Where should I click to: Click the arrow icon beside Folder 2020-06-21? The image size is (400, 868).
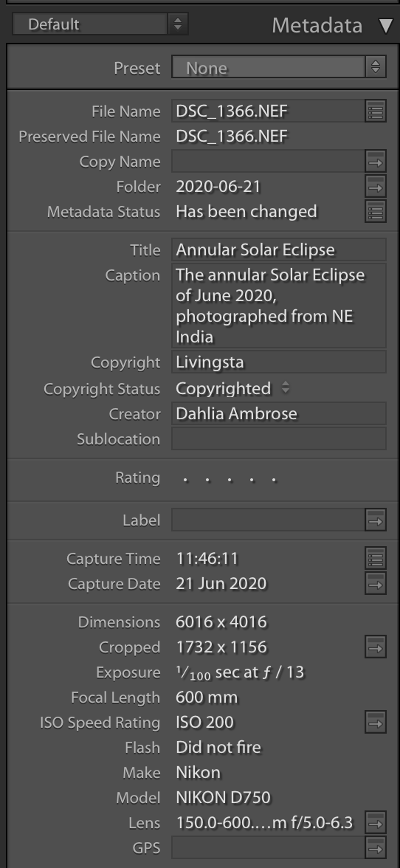click(376, 187)
